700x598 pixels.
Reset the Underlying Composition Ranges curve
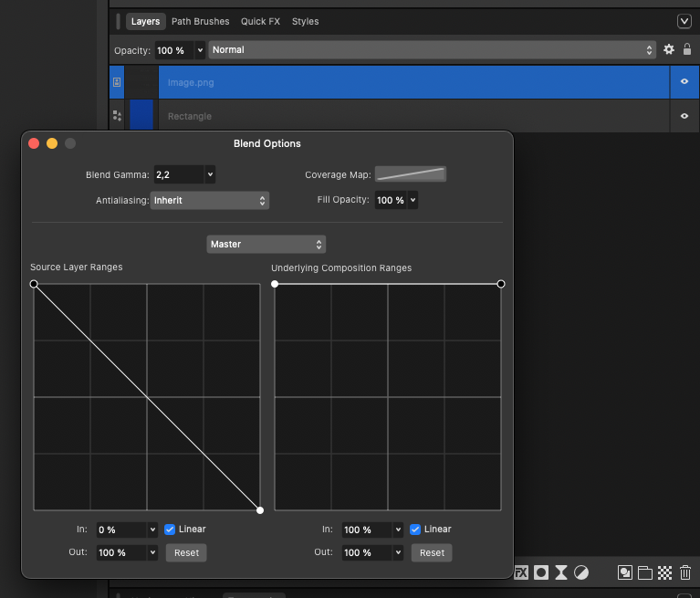(x=432, y=552)
